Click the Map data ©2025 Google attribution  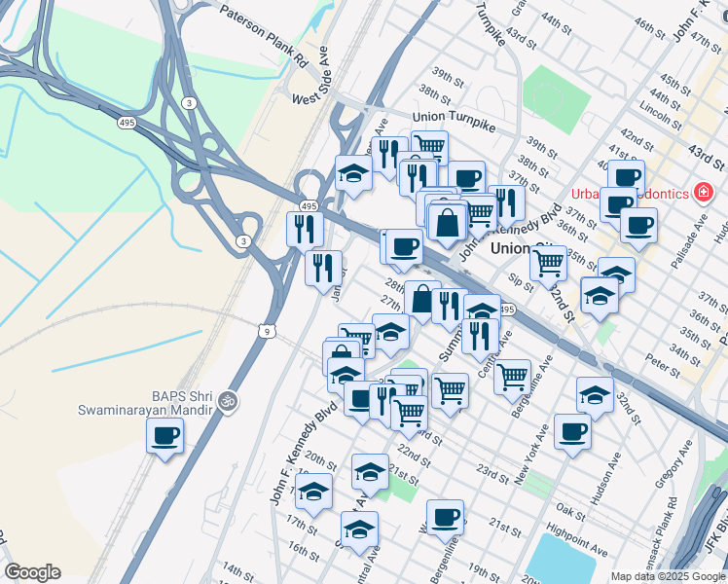click(x=669, y=577)
